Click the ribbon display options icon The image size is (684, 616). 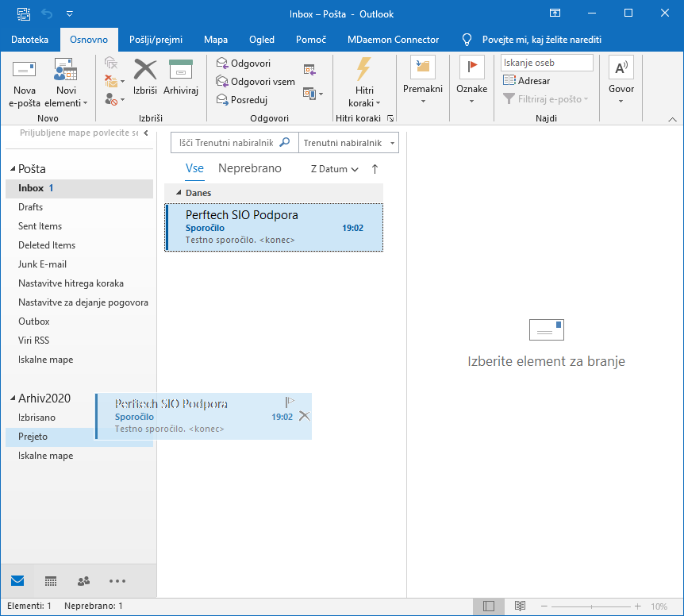[555, 13]
